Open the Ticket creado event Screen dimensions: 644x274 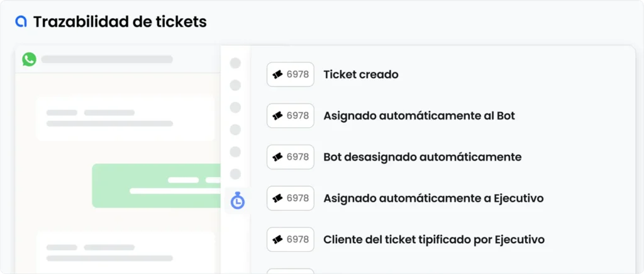click(x=361, y=74)
